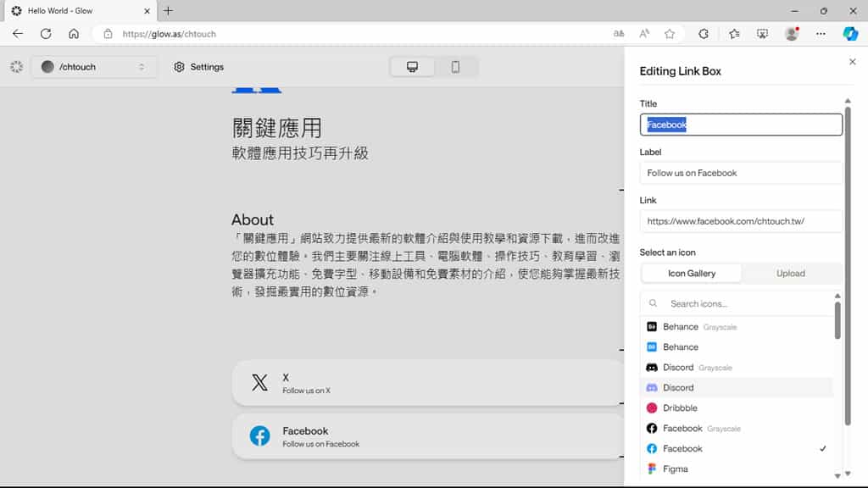Click the Label input field

coord(741,173)
